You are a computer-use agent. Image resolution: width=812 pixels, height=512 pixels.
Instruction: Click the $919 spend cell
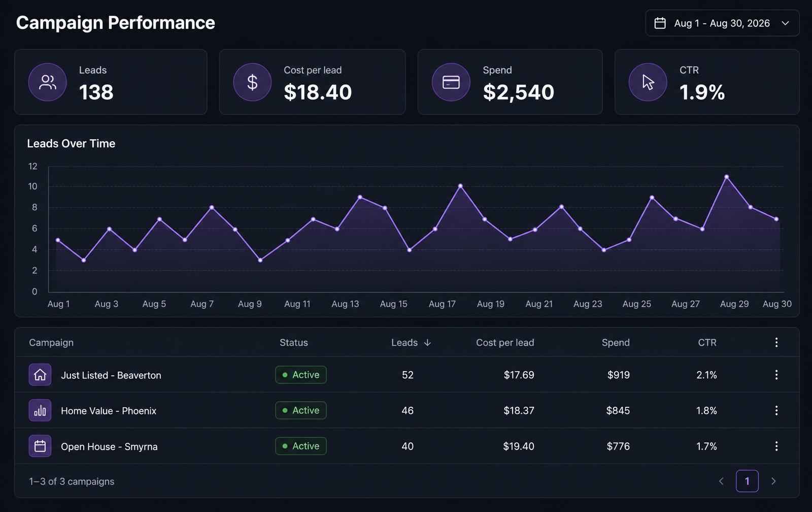coord(619,375)
